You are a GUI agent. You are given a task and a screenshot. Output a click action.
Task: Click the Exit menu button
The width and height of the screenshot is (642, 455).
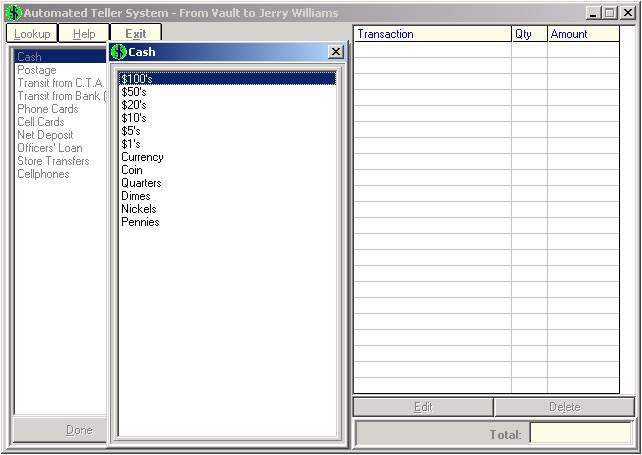(135, 34)
